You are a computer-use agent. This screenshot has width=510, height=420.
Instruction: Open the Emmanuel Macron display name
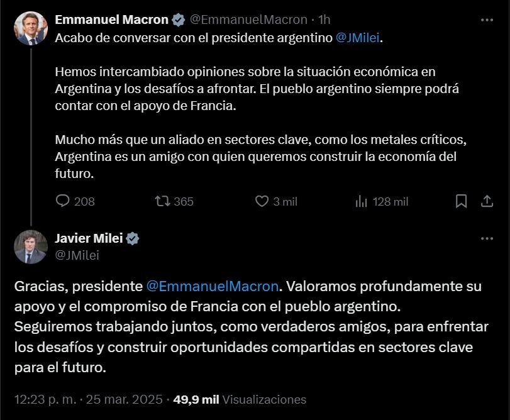click(113, 20)
